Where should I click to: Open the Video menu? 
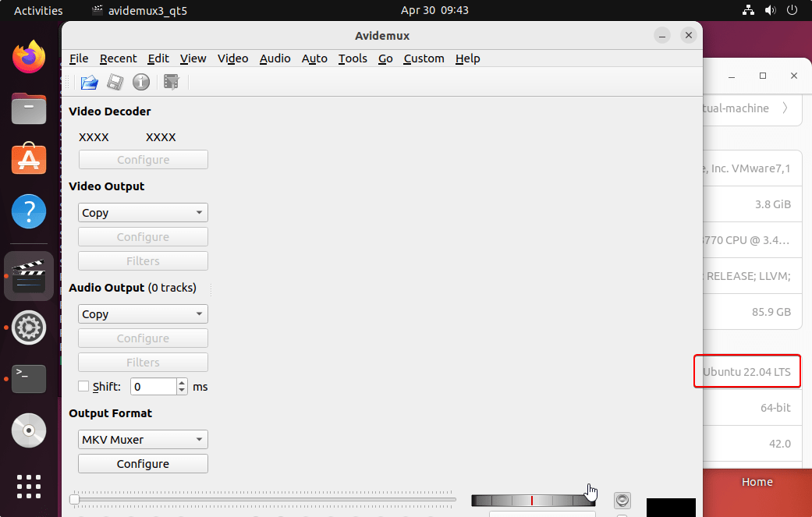point(232,58)
